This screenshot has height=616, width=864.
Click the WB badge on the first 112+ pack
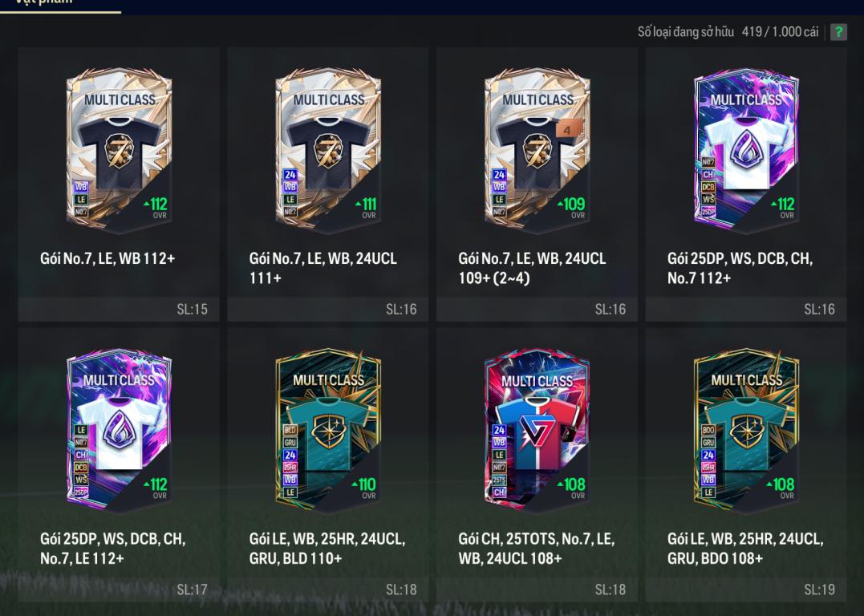tap(81, 187)
